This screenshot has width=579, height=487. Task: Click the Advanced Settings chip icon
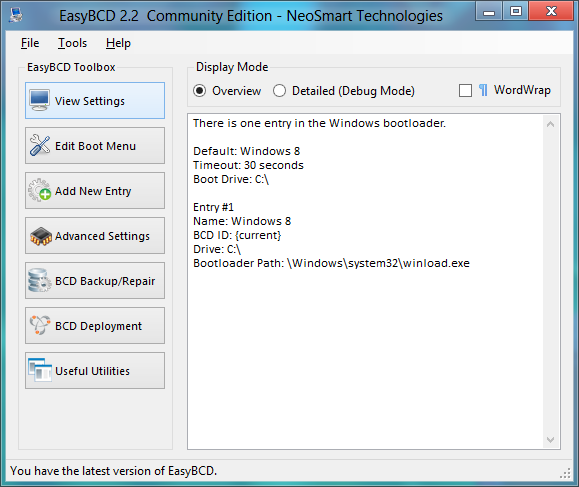(41, 236)
